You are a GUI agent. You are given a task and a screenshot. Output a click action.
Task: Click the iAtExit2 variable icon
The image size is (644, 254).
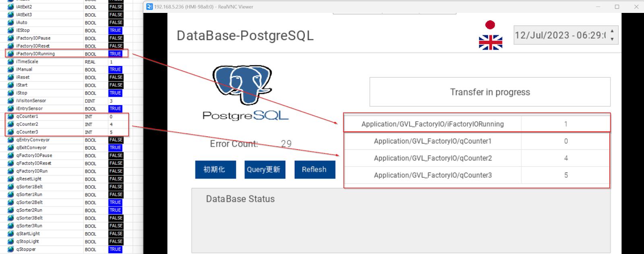coord(11,7)
